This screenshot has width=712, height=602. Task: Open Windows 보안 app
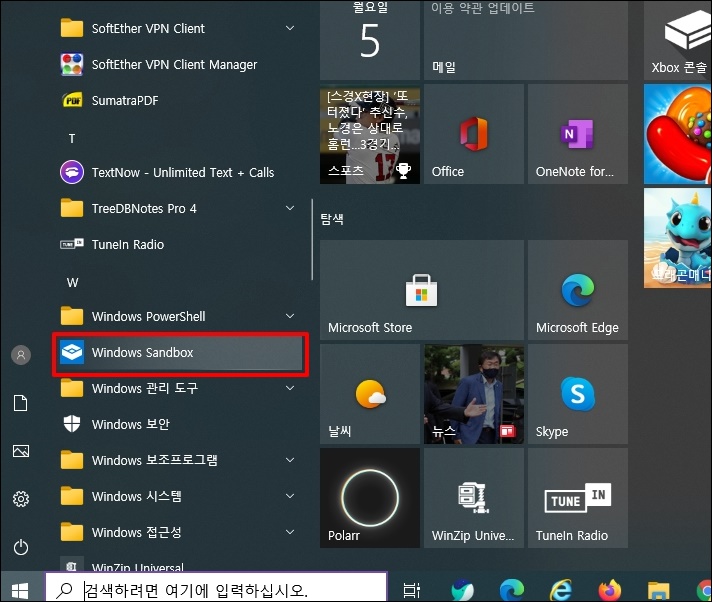point(180,424)
